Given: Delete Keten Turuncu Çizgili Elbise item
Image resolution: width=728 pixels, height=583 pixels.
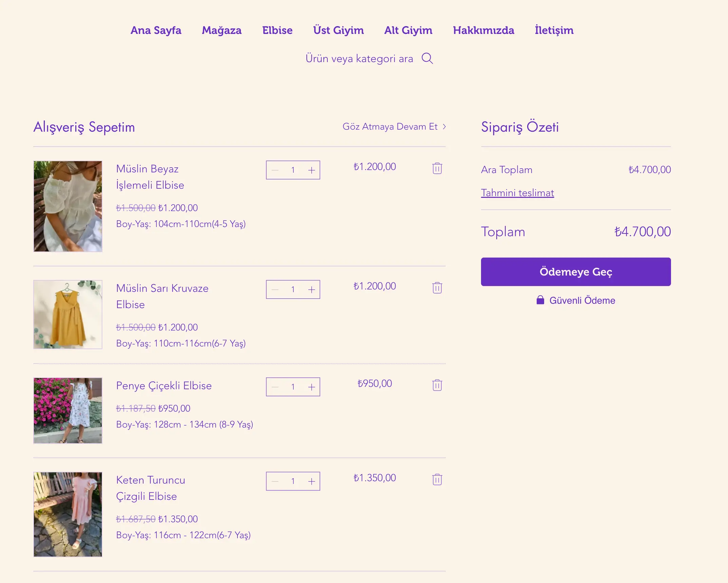Looking at the screenshot, I should (x=437, y=479).
